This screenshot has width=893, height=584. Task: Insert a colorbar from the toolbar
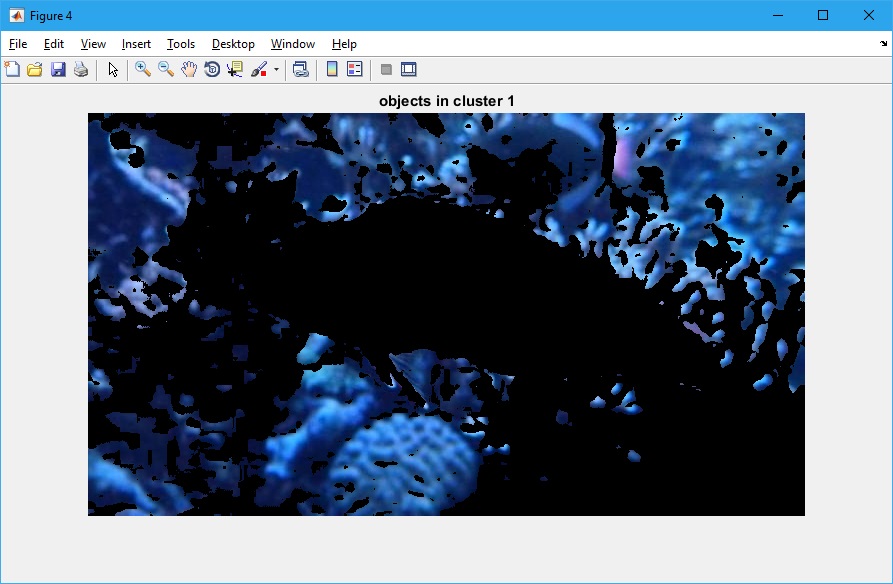click(331, 69)
